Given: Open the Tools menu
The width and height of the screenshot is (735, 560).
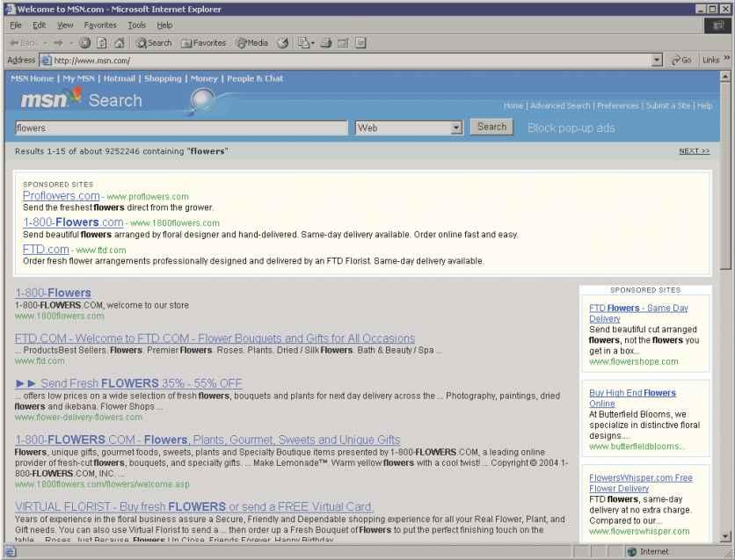Looking at the screenshot, I should coord(137,25).
